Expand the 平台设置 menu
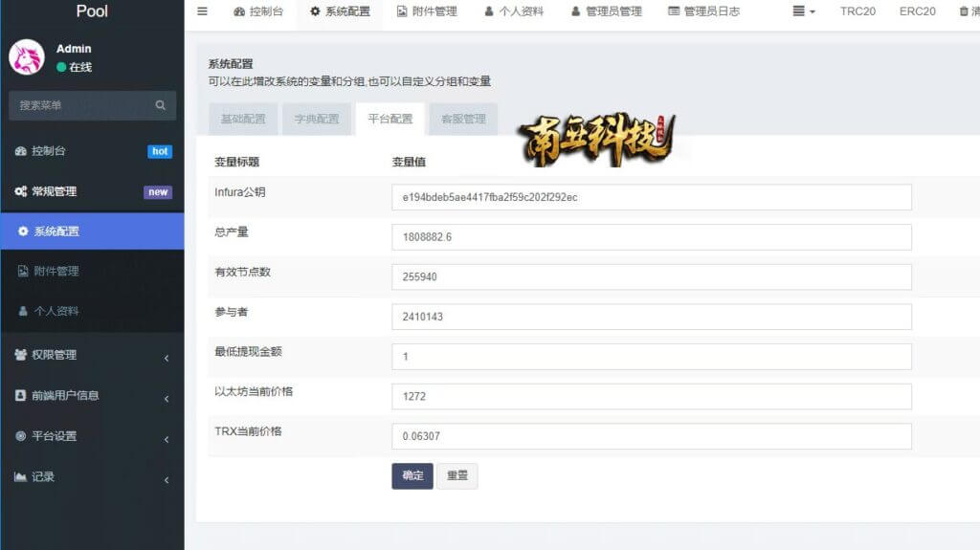The width and height of the screenshot is (980, 550). coord(93,436)
